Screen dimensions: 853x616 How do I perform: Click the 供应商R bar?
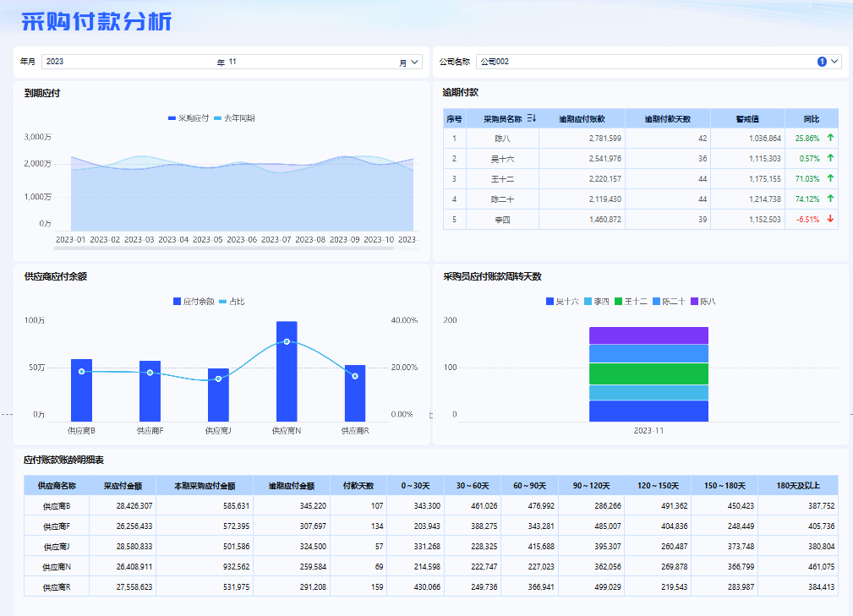coord(355,393)
